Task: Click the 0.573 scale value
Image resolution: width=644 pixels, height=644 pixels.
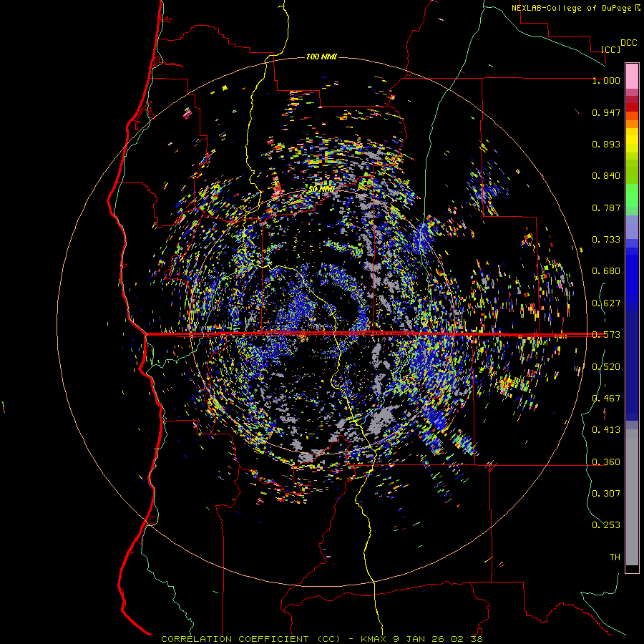Action: 606,335
